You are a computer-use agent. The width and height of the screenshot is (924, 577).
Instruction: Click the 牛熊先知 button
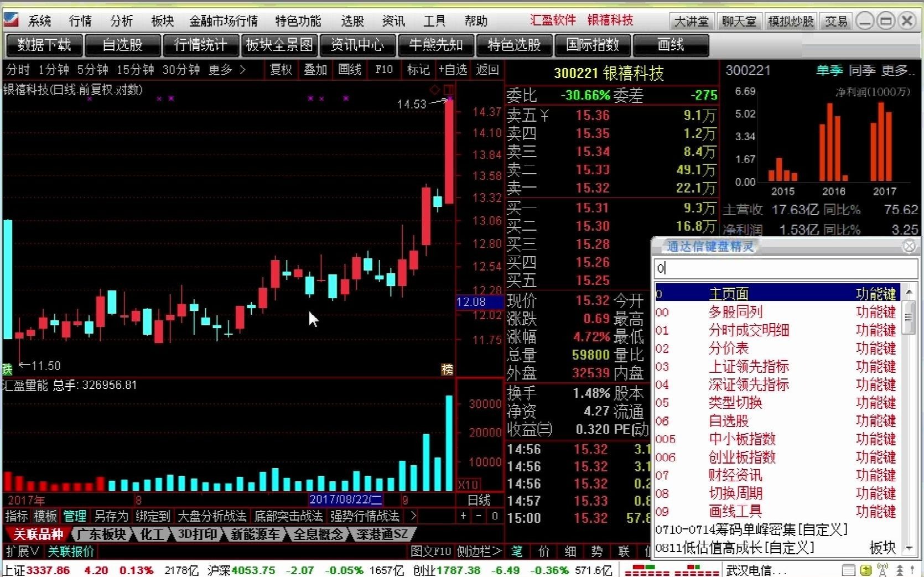tap(436, 45)
